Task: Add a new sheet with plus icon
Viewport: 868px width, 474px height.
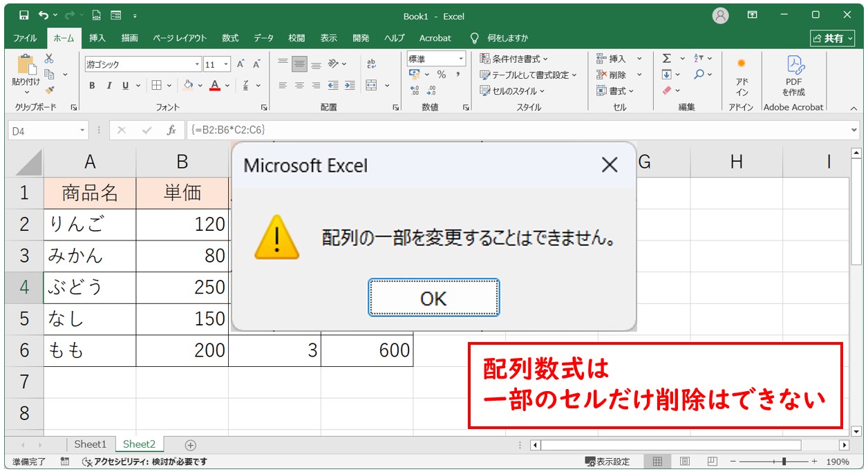Action: tap(191, 445)
